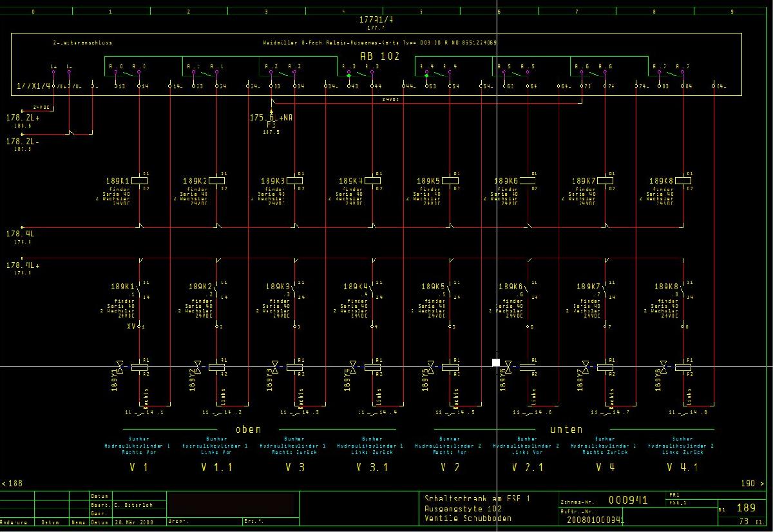This screenshot has height=532, width=773.
Task: Select the 'oben' group heading text
Action: coord(248,429)
